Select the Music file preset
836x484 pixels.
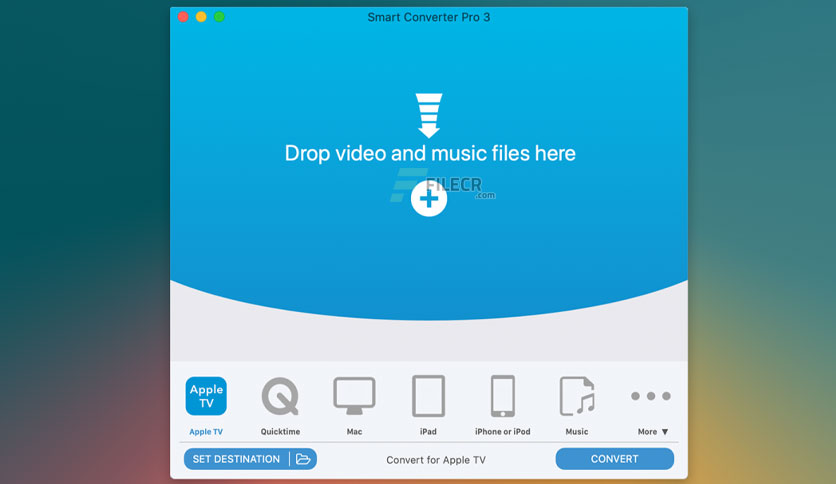pos(577,396)
